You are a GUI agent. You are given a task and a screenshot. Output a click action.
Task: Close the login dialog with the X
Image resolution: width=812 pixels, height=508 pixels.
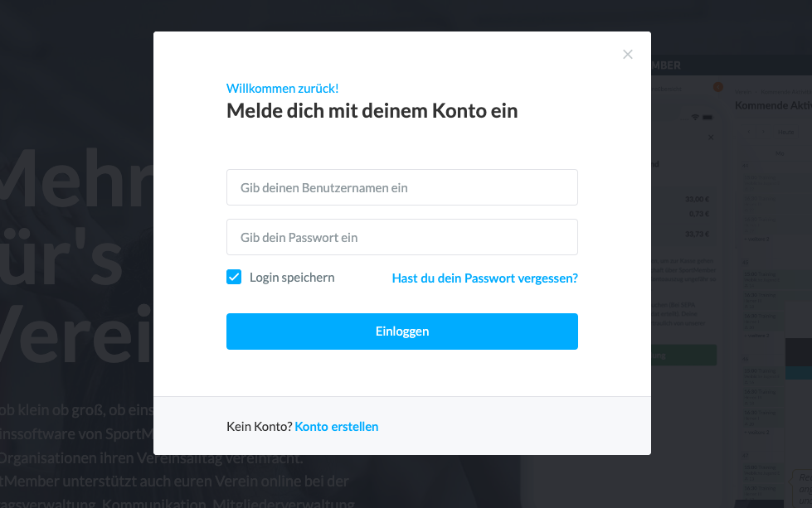[628, 55]
